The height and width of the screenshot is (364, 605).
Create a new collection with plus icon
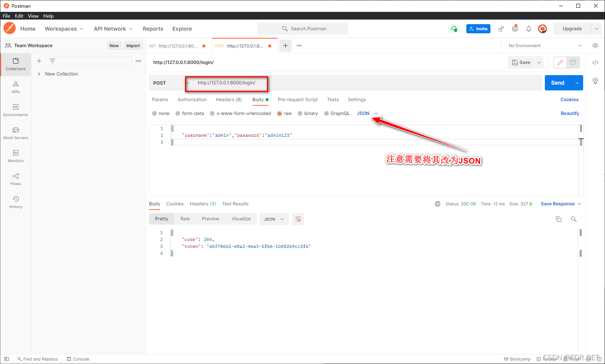point(39,61)
